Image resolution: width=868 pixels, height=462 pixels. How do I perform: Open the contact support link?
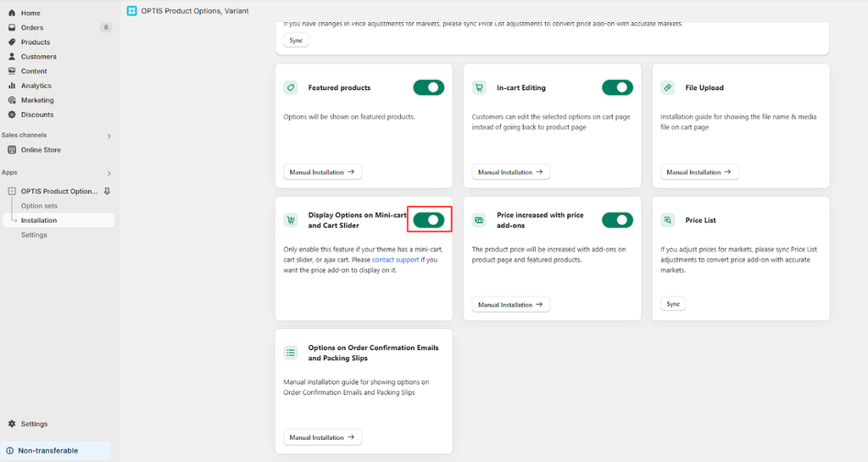395,259
